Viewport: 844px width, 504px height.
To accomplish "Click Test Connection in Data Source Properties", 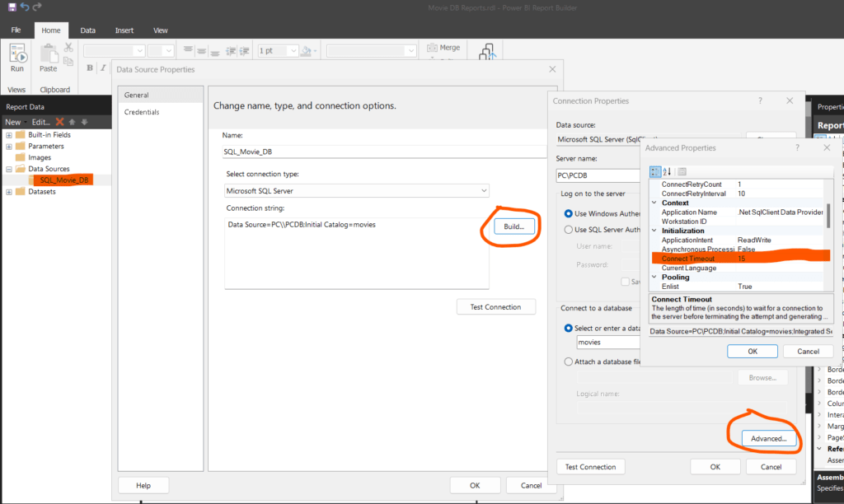I will [x=495, y=306].
